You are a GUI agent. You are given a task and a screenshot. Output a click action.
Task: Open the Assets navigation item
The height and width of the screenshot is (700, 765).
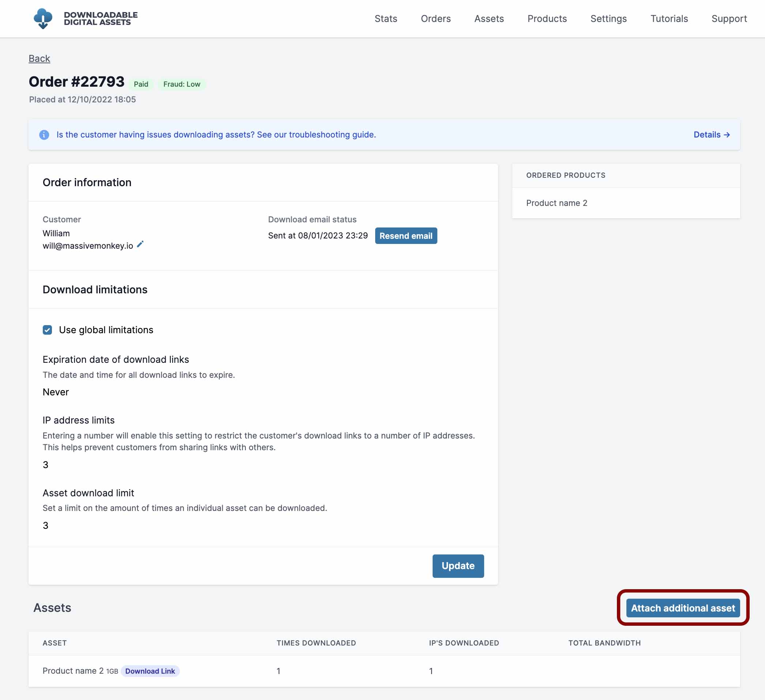pos(489,19)
